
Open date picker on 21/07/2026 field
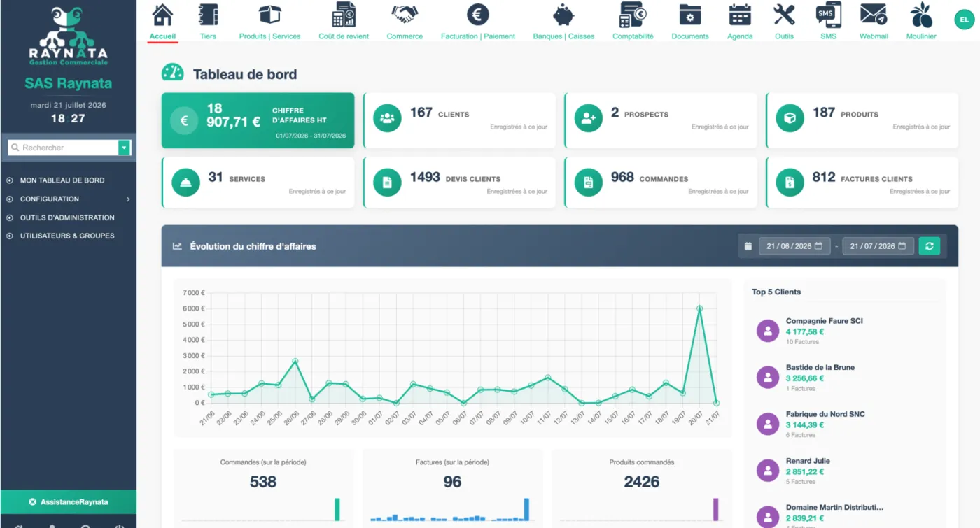(902, 246)
